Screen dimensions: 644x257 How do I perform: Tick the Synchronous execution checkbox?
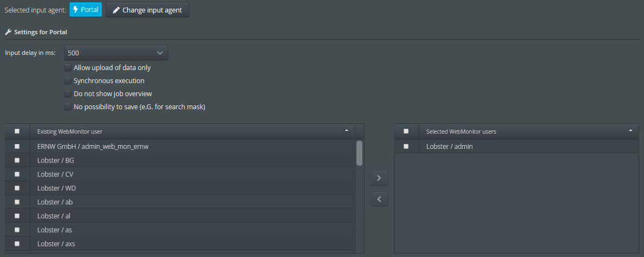pyautogui.click(x=68, y=80)
